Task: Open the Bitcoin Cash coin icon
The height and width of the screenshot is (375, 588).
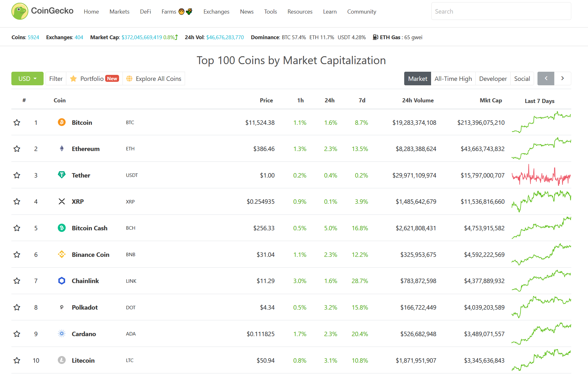Action: click(x=62, y=228)
